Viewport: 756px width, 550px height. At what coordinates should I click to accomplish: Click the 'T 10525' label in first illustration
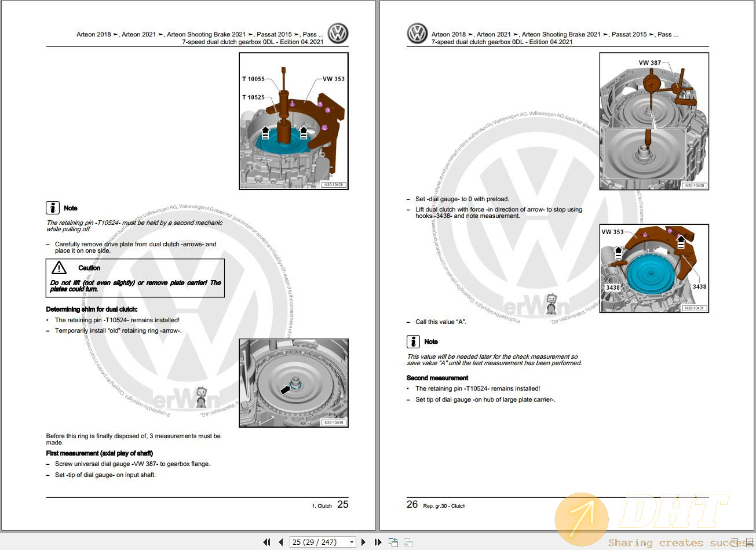pos(253,97)
